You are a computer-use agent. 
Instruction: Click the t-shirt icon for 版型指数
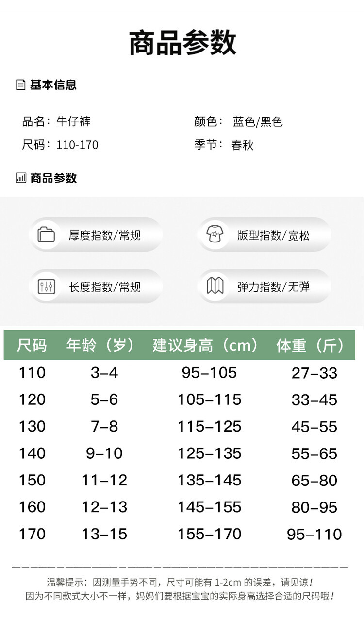[215, 235]
